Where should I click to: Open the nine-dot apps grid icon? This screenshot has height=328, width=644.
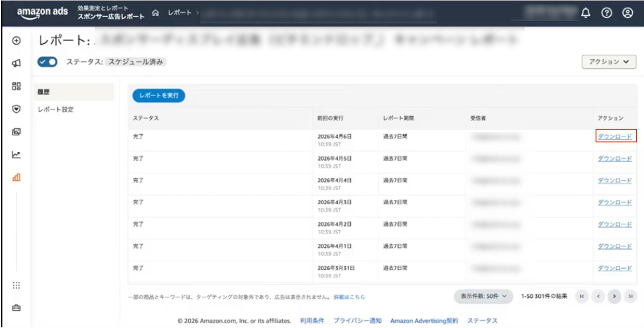pos(16,285)
